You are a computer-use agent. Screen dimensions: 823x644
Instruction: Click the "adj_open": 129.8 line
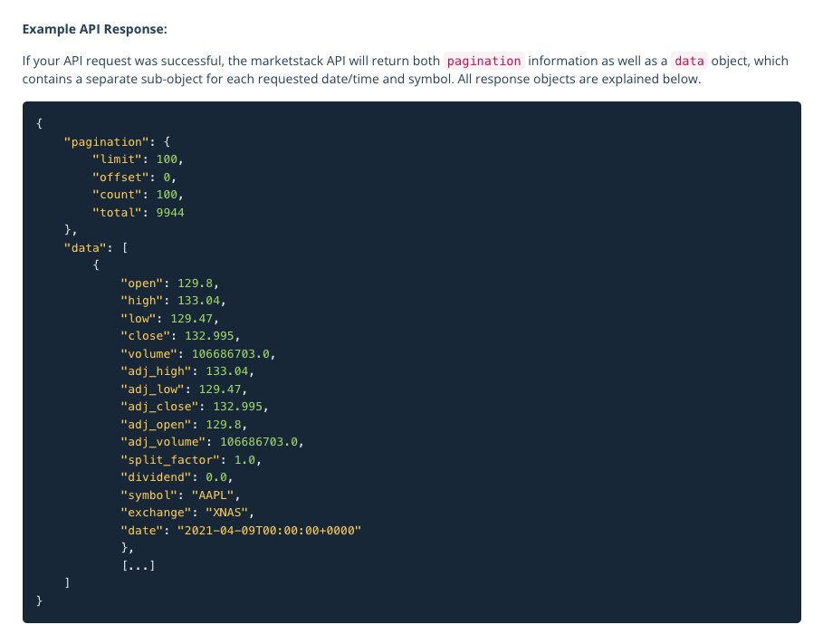[x=184, y=425]
